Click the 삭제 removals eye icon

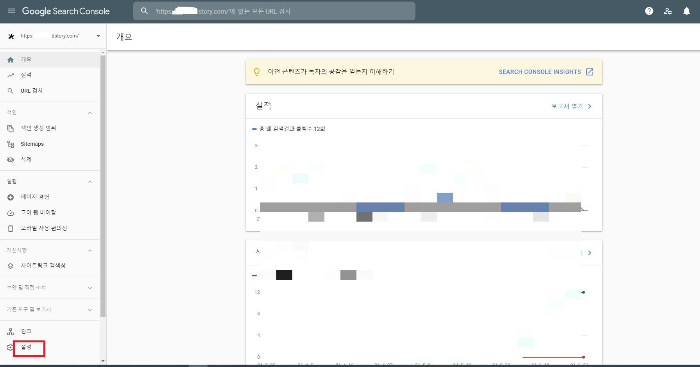pyautogui.click(x=11, y=159)
